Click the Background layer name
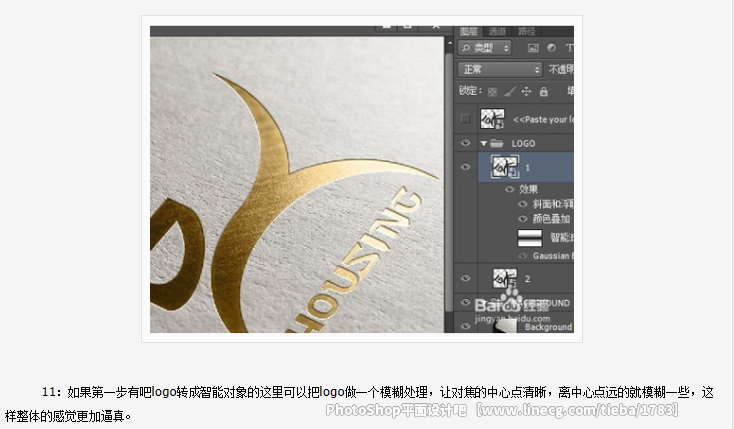 point(549,327)
